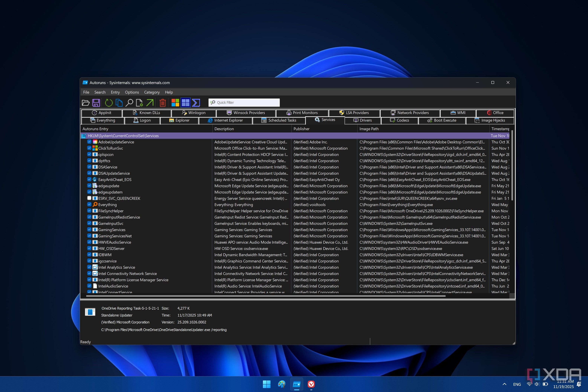Click the green Refresh circular arrow icon

point(109,103)
